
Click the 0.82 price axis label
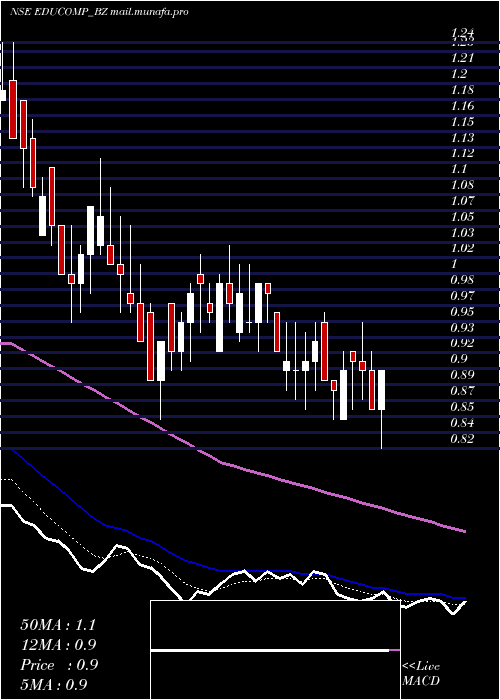462,439
